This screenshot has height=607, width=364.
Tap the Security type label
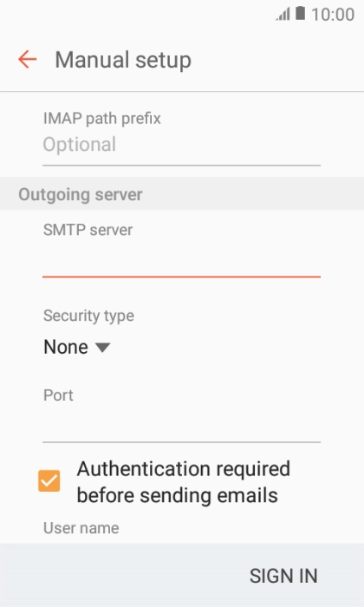pyautogui.click(x=88, y=316)
